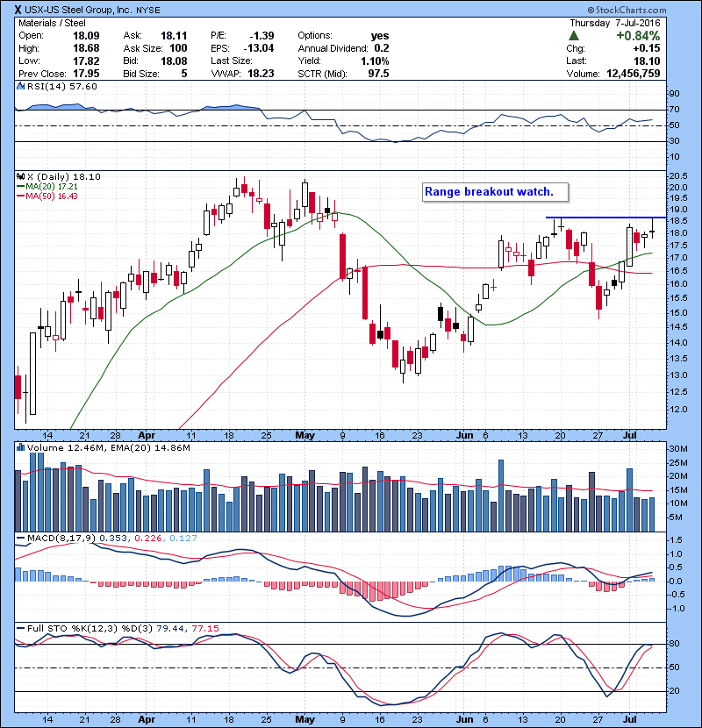Click the volume bars icon beside Volume label
The width and height of the screenshot is (702, 728).
pos(20,447)
